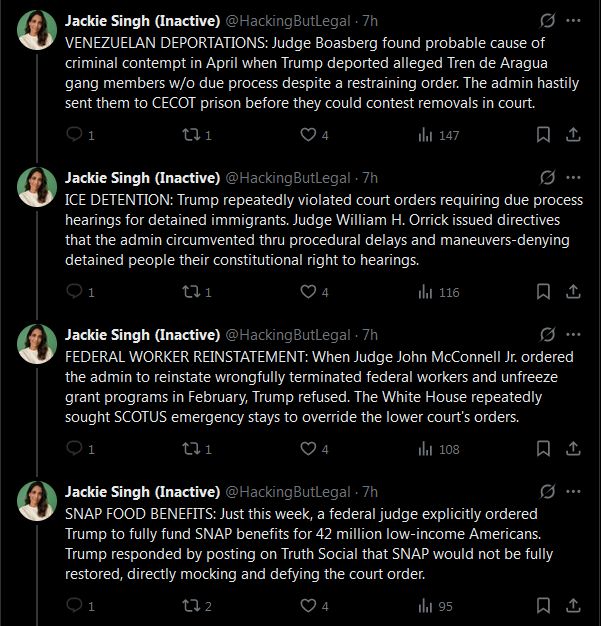
Task: Open more options on the ICE Detention tweet
Action: pos(573,178)
